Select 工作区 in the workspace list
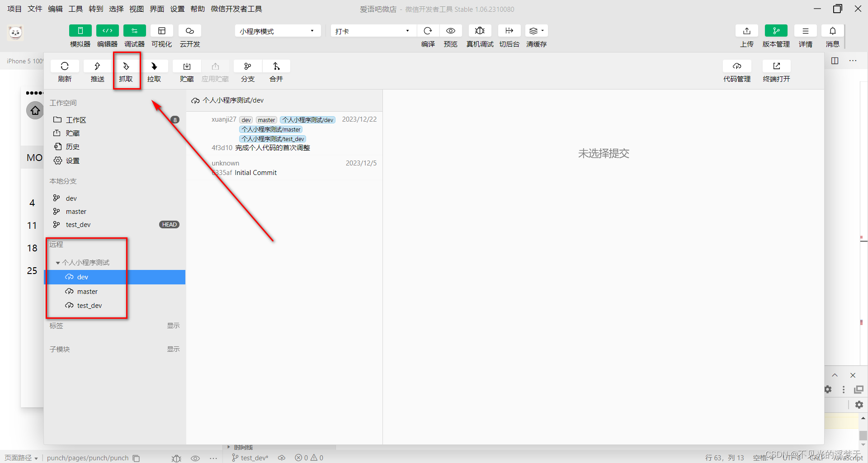 click(x=115, y=120)
